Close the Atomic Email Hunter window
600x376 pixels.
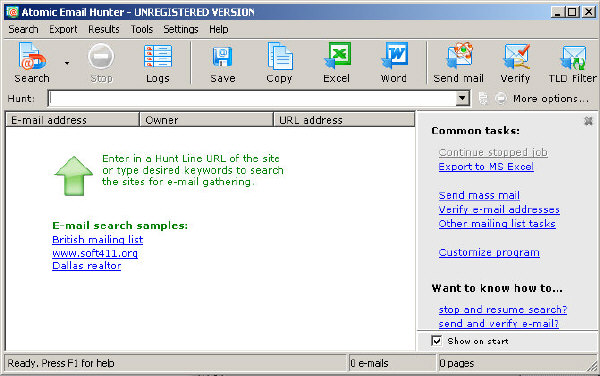589,12
